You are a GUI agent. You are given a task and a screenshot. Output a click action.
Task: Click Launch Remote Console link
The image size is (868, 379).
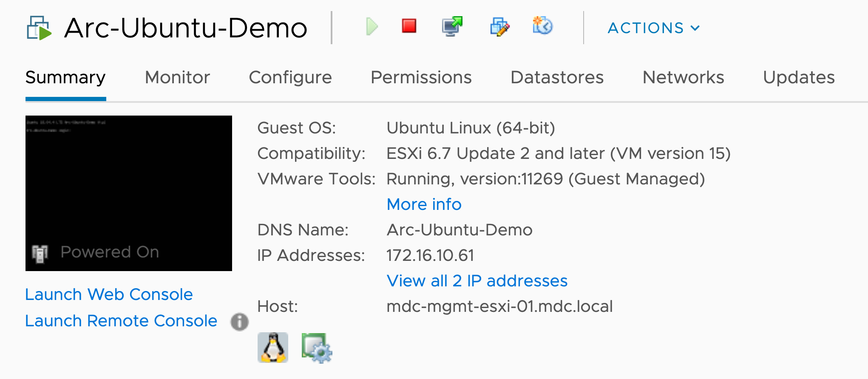(121, 321)
